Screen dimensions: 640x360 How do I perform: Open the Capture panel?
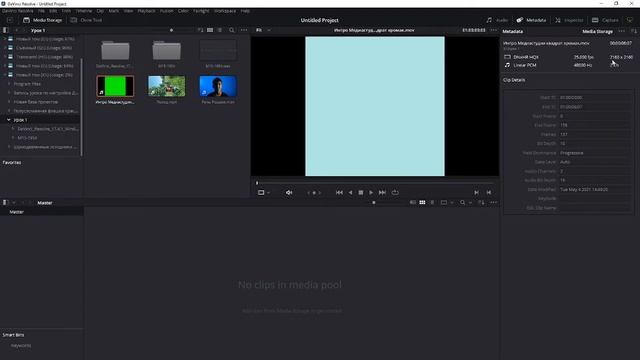pyautogui.click(x=605, y=20)
